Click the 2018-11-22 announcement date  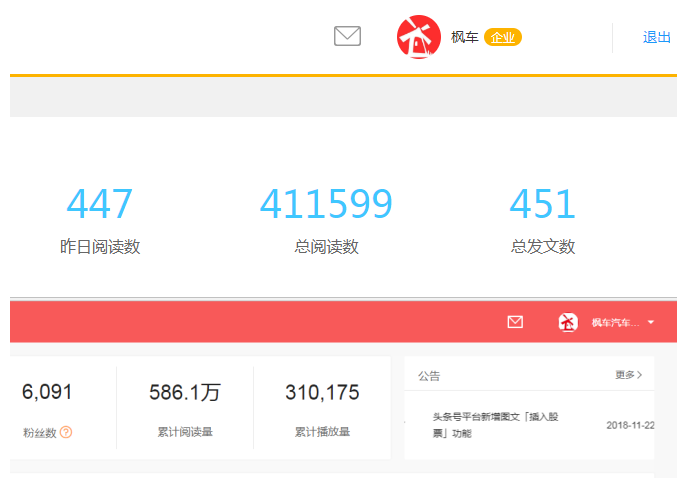(630, 424)
